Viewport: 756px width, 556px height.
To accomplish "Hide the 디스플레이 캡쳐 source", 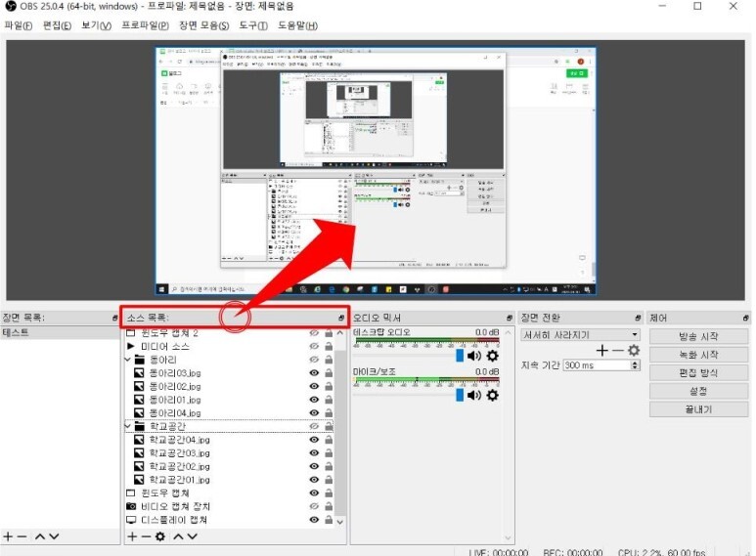I will (314, 520).
